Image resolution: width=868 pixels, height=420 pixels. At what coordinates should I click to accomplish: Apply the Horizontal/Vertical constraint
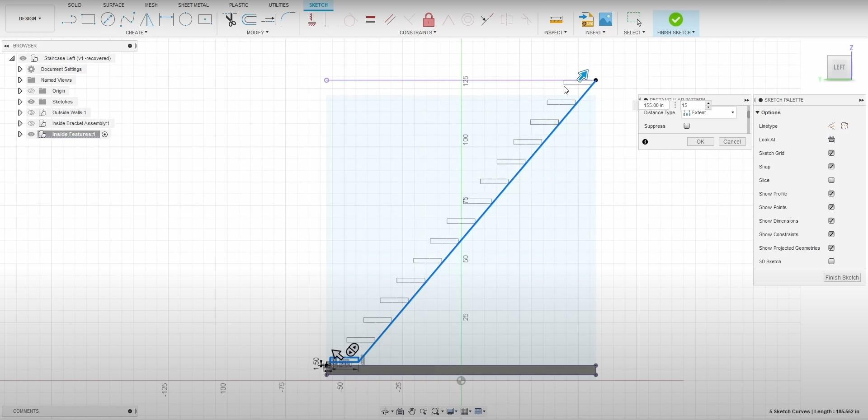(x=312, y=19)
